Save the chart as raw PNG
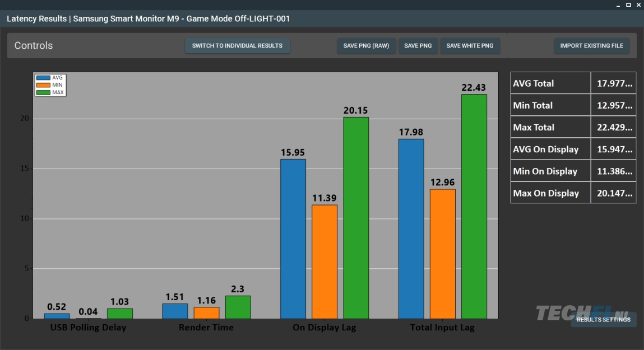 coord(366,45)
